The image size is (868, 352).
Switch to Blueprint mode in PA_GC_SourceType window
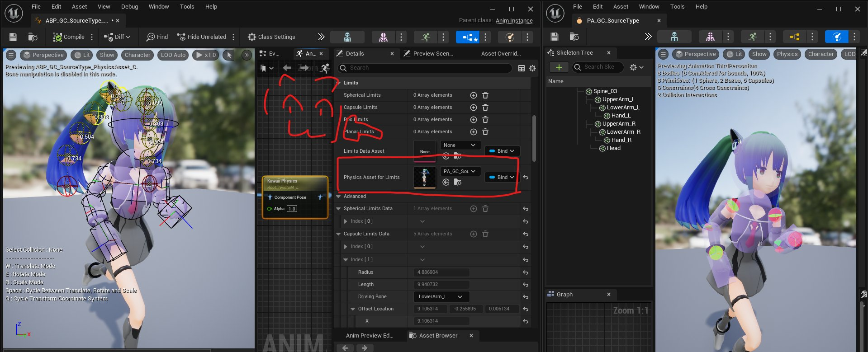795,37
